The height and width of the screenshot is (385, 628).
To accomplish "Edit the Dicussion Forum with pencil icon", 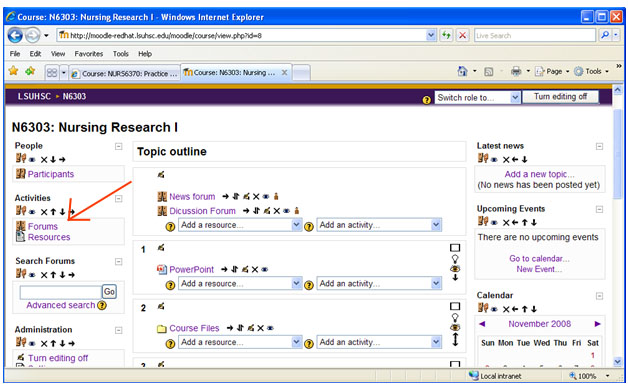I will pos(267,211).
